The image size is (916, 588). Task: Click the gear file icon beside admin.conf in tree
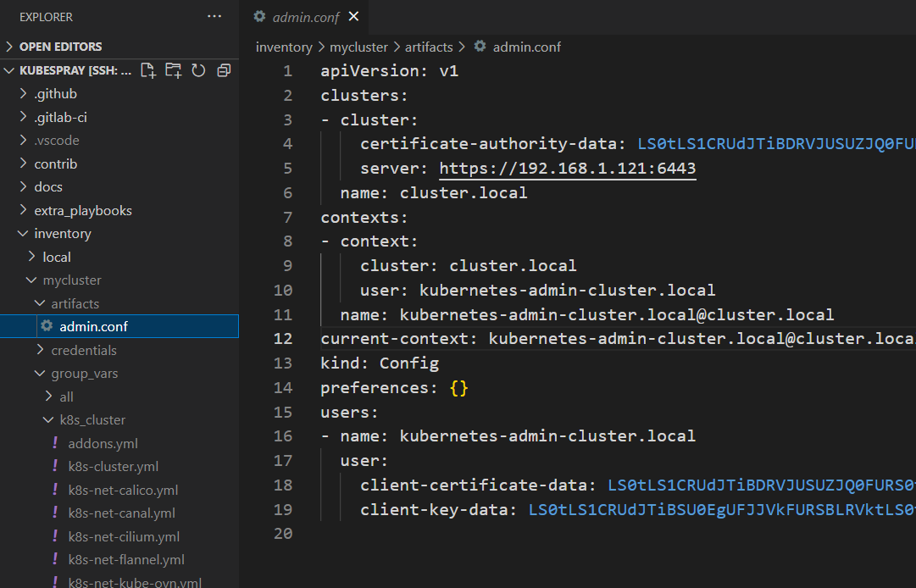[47, 326]
